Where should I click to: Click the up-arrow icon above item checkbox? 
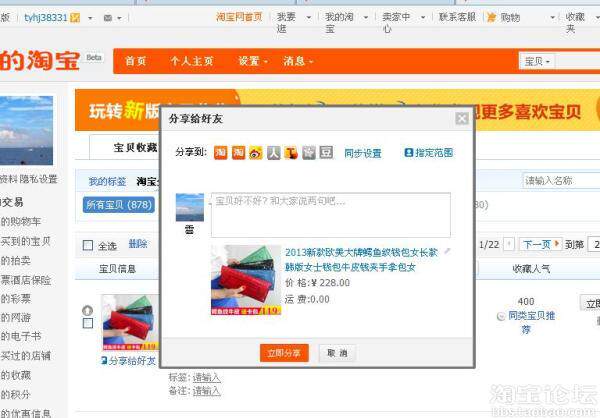88,310
